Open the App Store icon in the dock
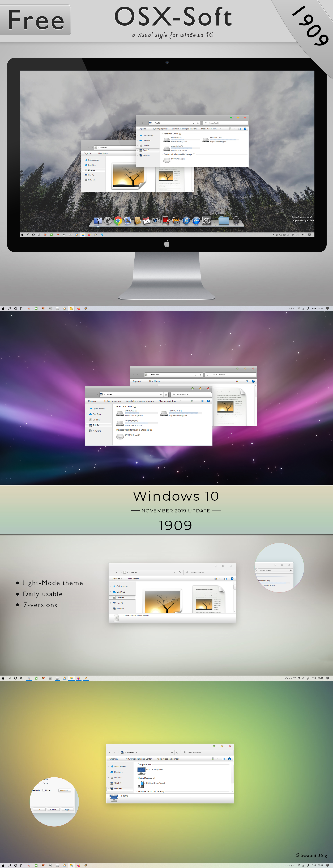 (x=196, y=221)
